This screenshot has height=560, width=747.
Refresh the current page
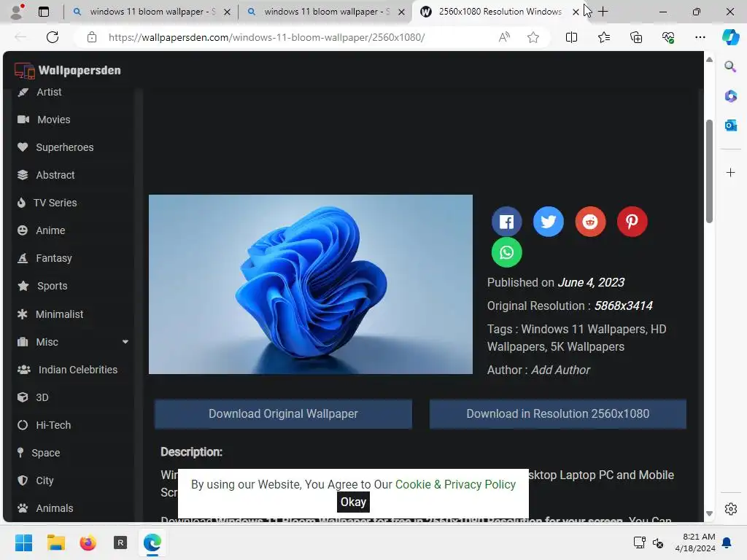click(x=53, y=37)
